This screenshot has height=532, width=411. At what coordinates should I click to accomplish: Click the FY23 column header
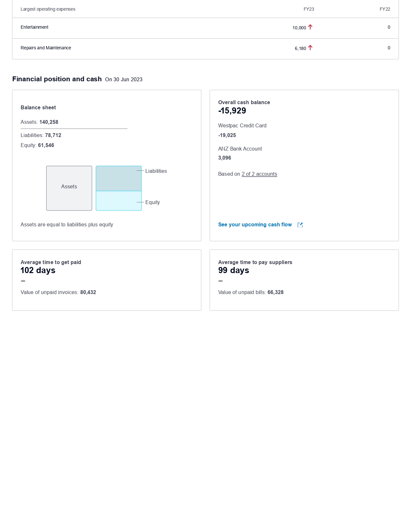click(x=308, y=9)
